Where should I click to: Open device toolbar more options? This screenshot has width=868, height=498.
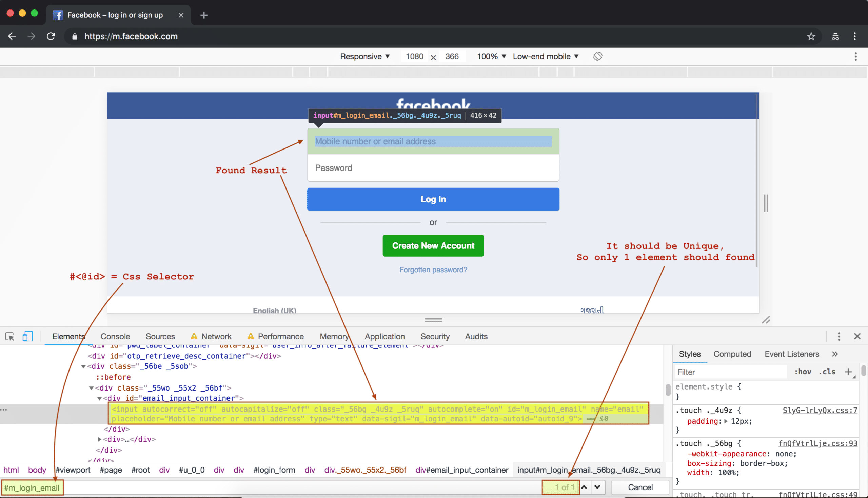[x=856, y=56]
